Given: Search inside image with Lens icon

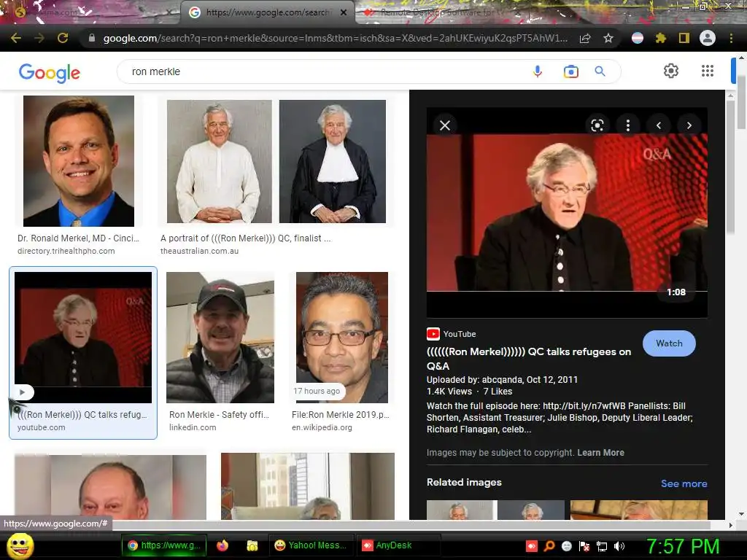Looking at the screenshot, I should [597, 125].
